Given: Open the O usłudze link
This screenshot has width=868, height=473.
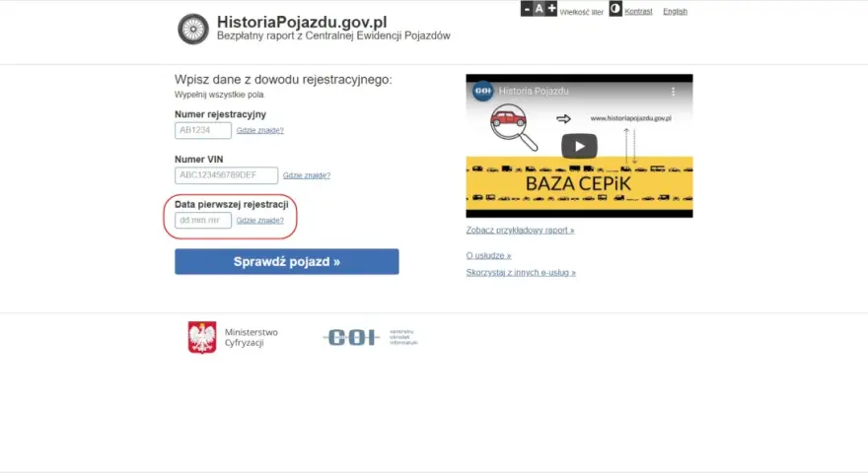Looking at the screenshot, I should (x=488, y=255).
